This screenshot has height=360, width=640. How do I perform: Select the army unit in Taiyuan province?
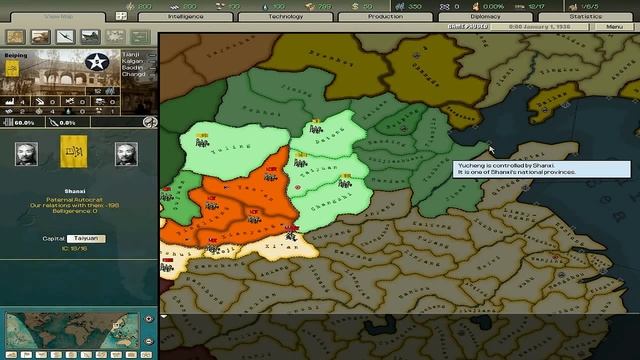click(301, 161)
